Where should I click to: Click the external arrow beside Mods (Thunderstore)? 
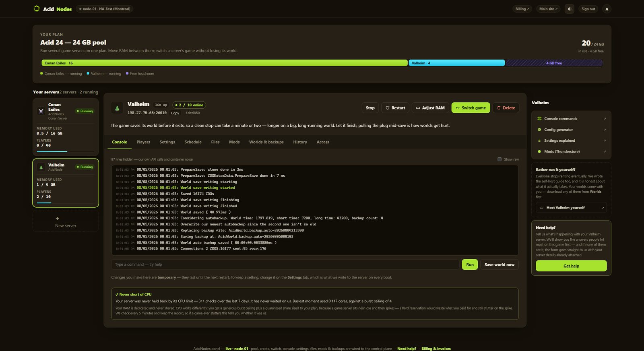(x=605, y=151)
